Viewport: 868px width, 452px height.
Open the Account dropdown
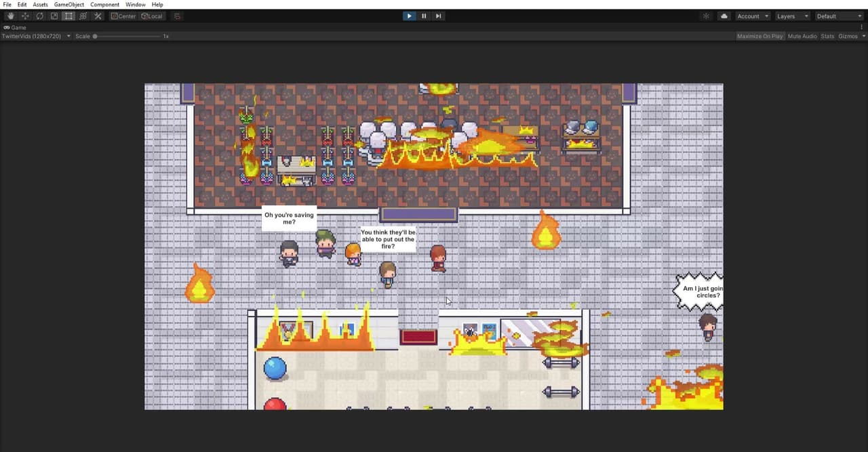point(753,16)
